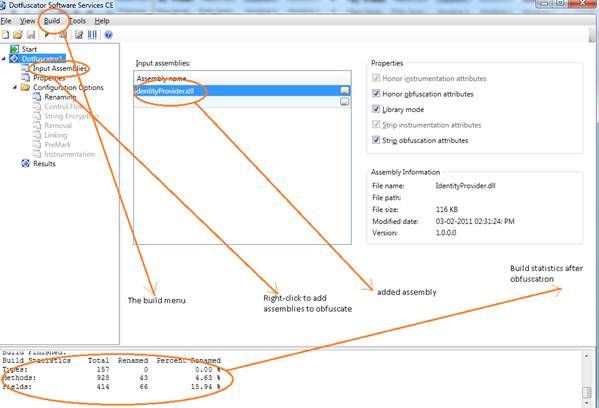The height and width of the screenshot is (408, 599).
Task: Select Control Flow in the tree
Action: pos(64,106)
